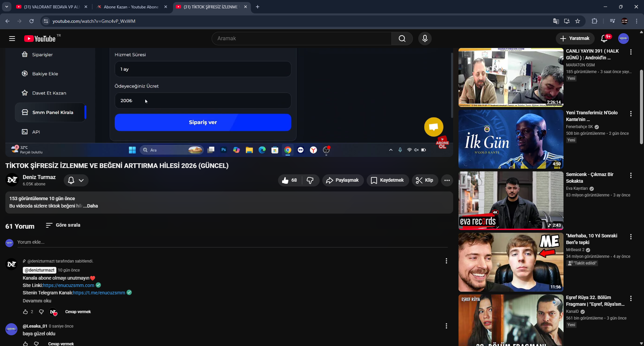Dislike the video with thumbs down
This screenshot has height=346, width=644.
coord(310,180)
